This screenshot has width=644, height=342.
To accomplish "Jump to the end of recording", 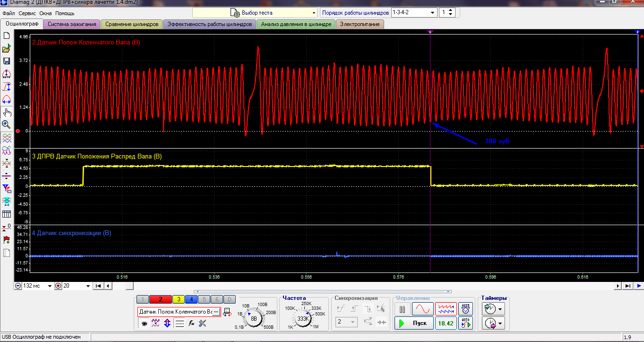I will click(x=628, y=286).
